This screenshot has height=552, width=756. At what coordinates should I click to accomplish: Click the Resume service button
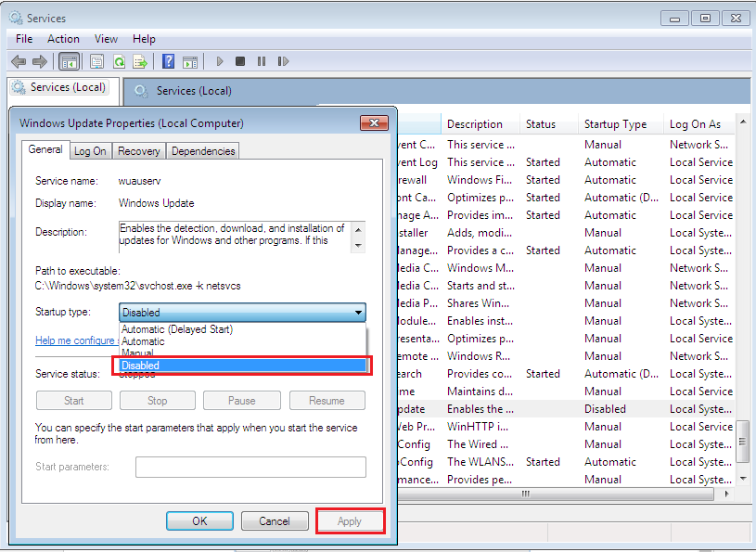tap(327, 401)
